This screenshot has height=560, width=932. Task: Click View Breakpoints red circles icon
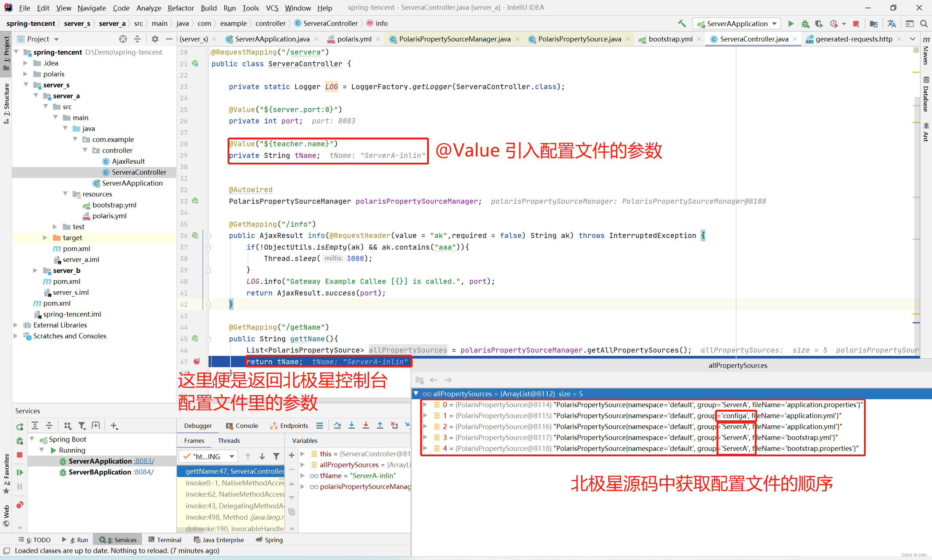(20, 505)
